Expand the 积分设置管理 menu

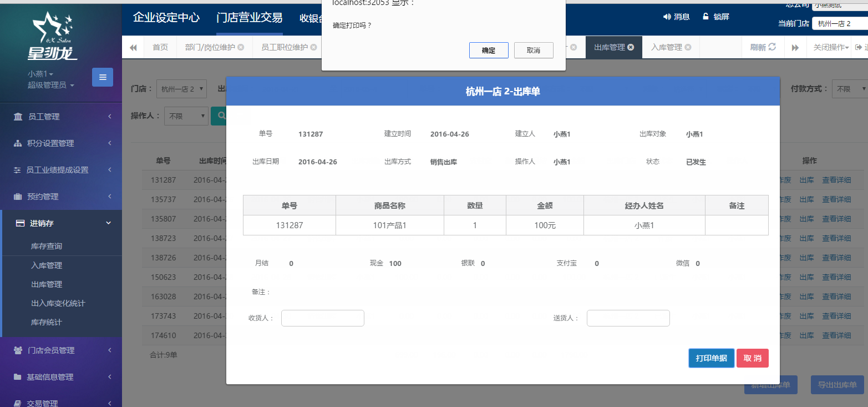(x=110, y=143)
